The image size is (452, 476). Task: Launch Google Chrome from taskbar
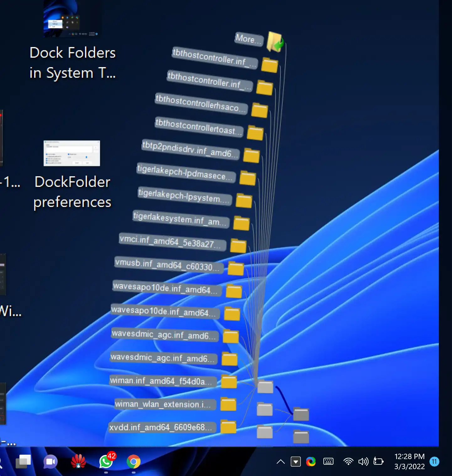[133, 462]
